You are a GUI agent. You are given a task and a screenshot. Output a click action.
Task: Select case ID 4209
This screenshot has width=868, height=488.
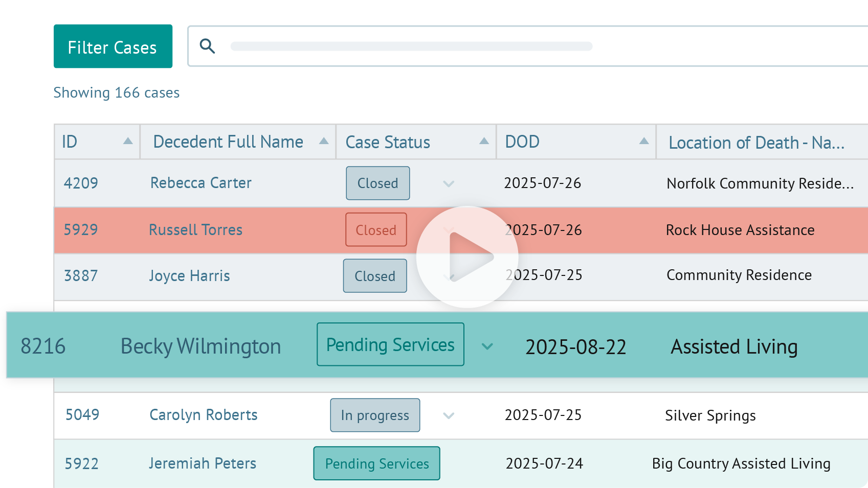point(81,183)
